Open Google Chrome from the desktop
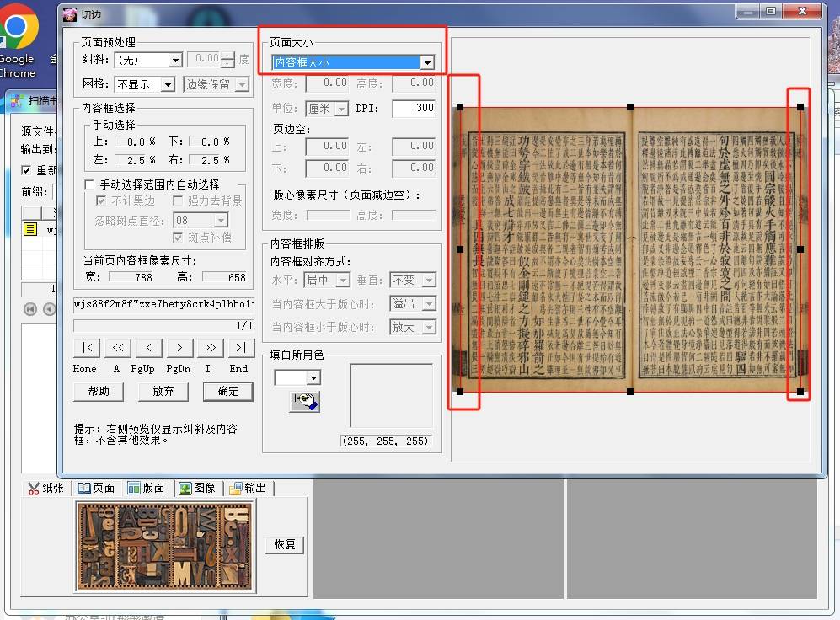This screenshot has height=620, width=840. (x=16, y=40)
